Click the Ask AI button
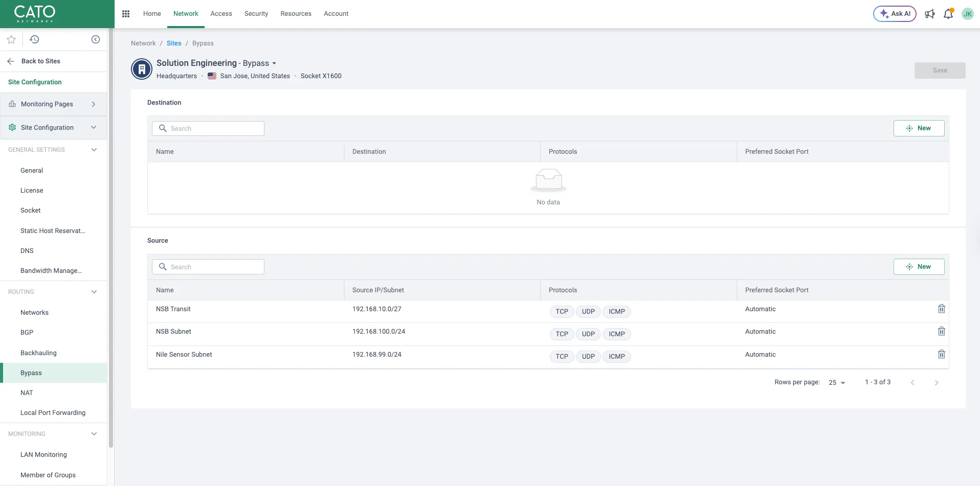The width and height of the screenshot is (980, 486). [x=895, y=14]
